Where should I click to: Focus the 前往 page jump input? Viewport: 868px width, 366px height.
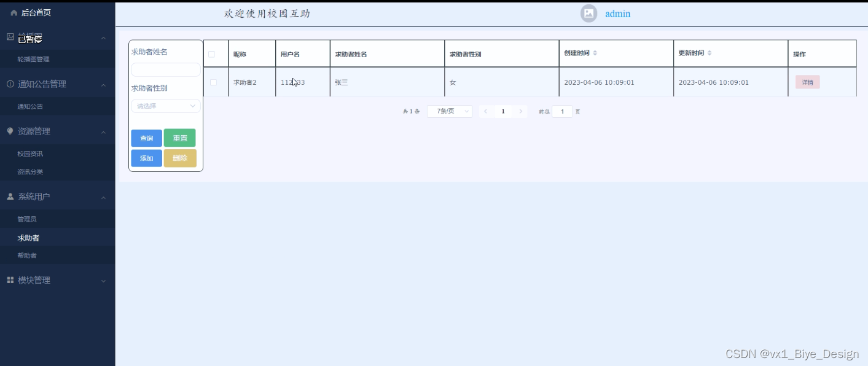(x=562, y=111)
